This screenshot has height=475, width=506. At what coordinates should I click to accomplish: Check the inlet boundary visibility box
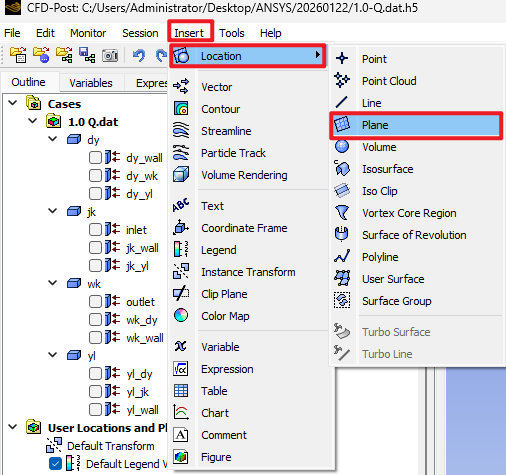[x=95, y=230]
